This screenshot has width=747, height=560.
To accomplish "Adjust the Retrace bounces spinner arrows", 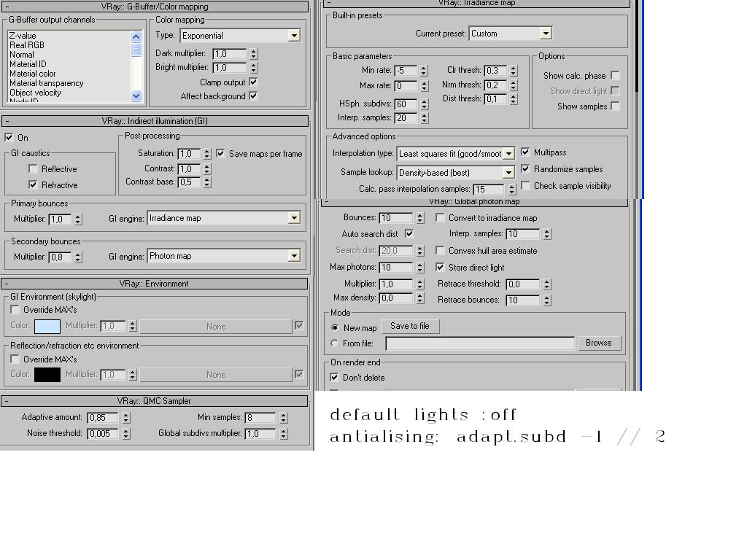I will [x=547, y=300].
